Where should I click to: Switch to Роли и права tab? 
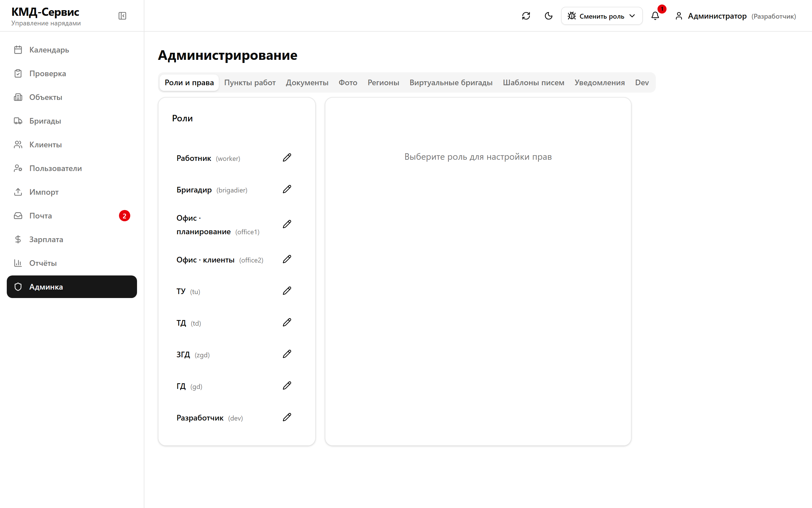tap(189, 83)
